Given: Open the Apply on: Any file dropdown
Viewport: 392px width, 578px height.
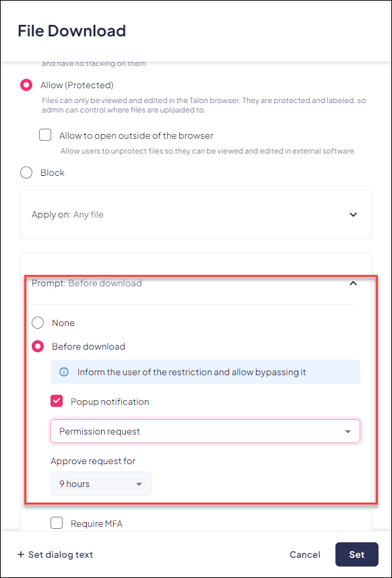Looking at the screenshot, I should 195,214.
